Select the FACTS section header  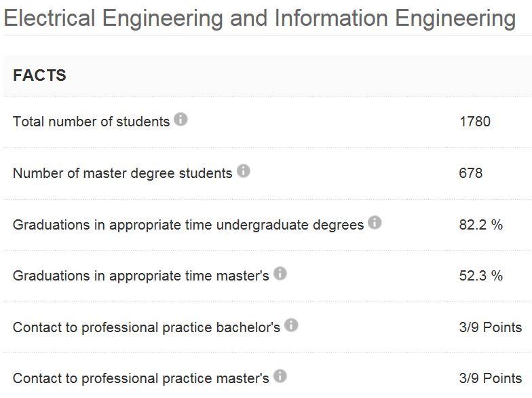point(39,75)
